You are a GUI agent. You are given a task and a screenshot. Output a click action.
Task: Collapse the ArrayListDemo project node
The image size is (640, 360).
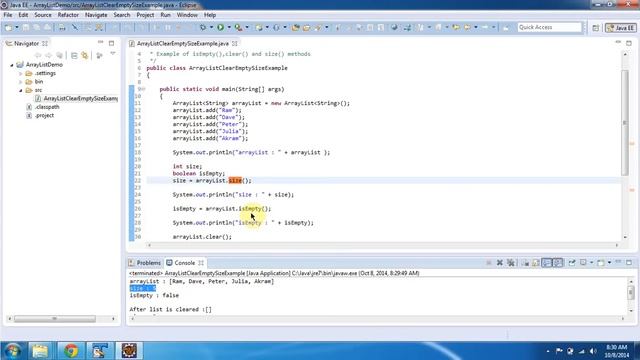click(x=12, y=65)
